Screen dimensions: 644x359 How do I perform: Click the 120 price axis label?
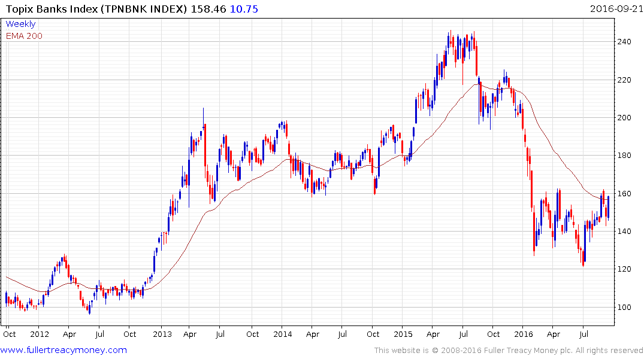pyautogui.click(x=624, y=269)
